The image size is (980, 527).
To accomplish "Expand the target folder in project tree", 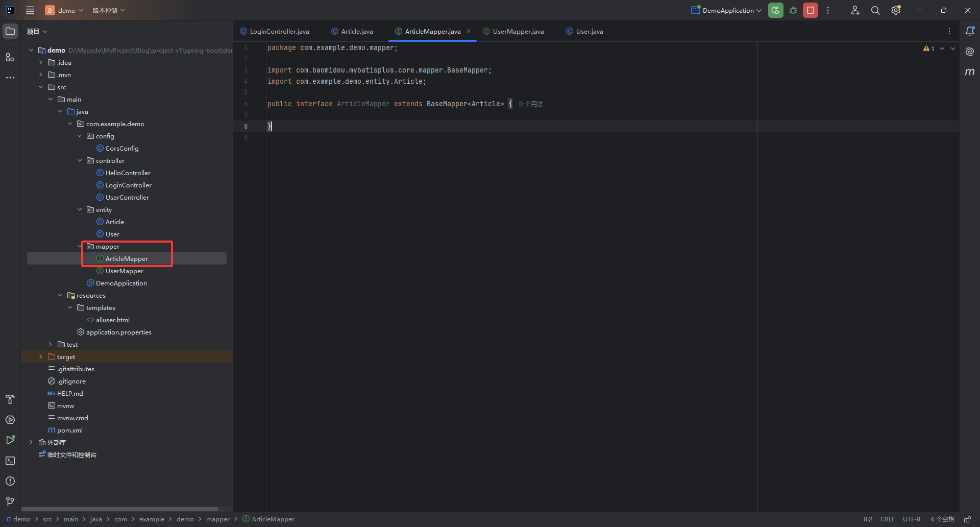I will coord(41,357).
